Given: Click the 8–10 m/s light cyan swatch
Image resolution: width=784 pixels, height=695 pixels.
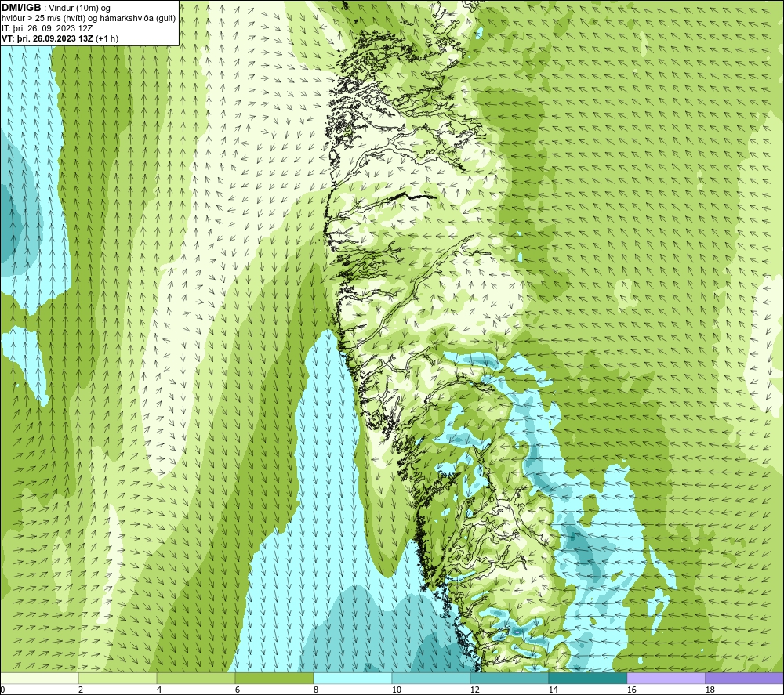Looking at the screenshot, I should click(353, 678).
